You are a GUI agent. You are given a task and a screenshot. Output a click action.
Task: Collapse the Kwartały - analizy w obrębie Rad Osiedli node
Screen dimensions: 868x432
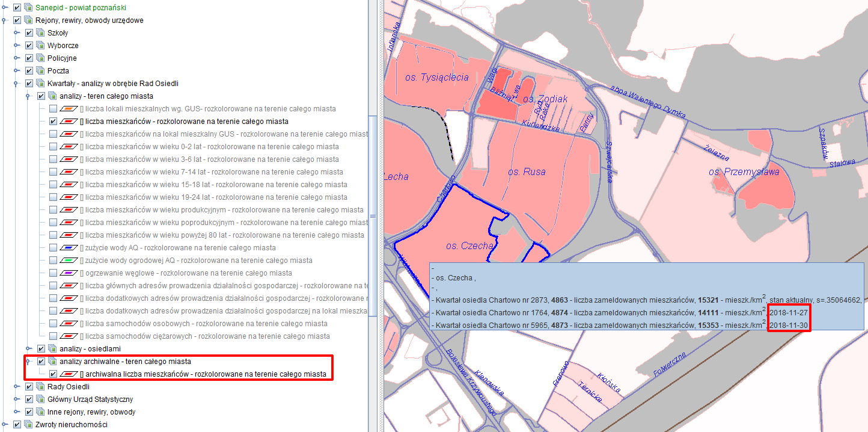point(17,84)
